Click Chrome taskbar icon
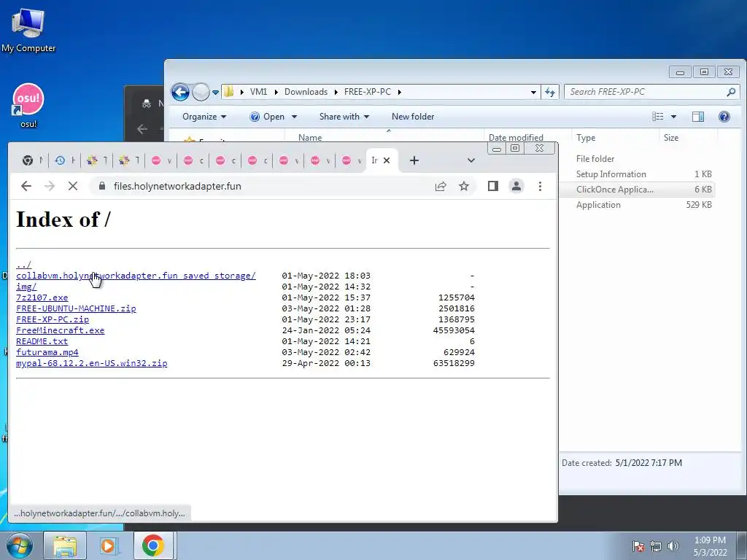Viewport: 747px width, 560px height. (153, 545)
